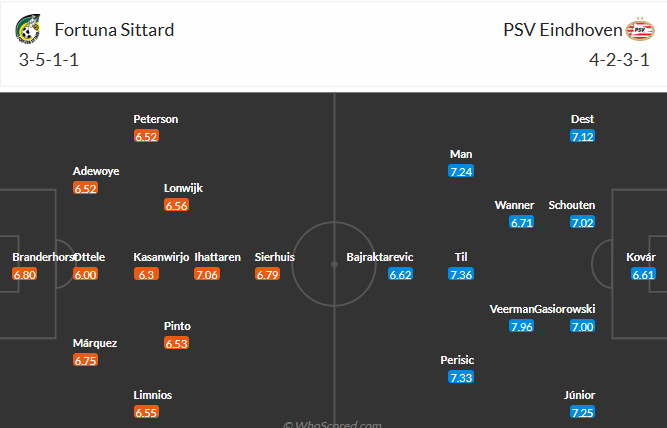Screen dimensions: 667x428
Task: Open the PSV Eindhoven team name link
Action: (561, 29)
